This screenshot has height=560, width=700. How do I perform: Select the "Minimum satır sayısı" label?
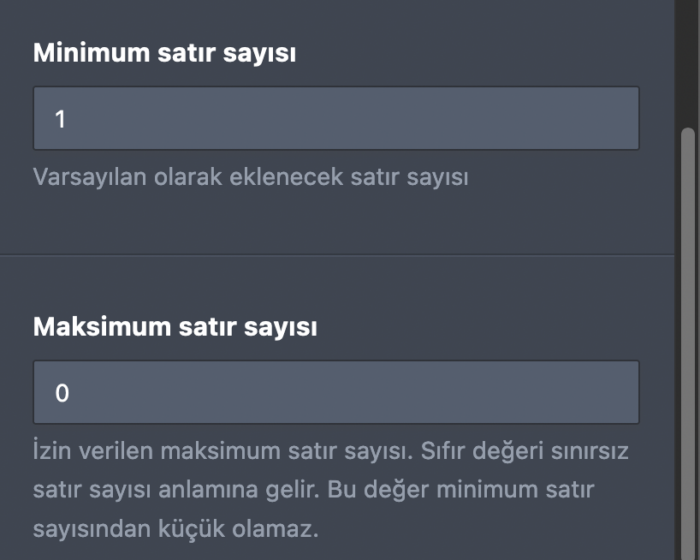click(164, 53)
